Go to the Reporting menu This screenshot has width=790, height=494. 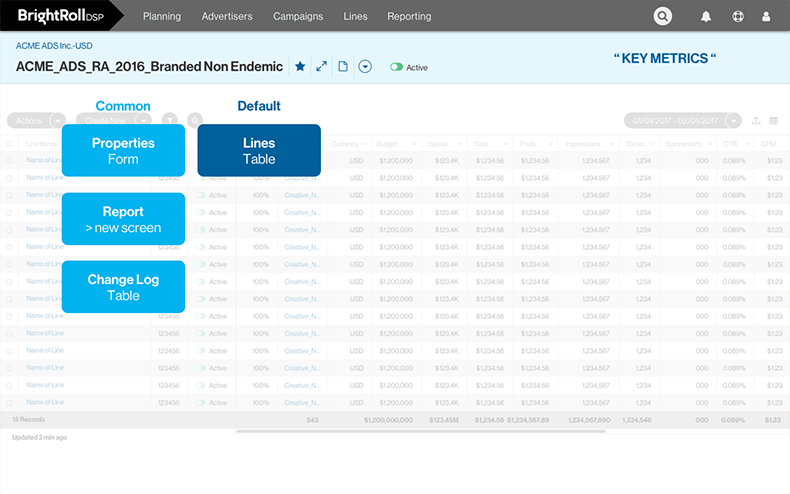tap(409, 17)
